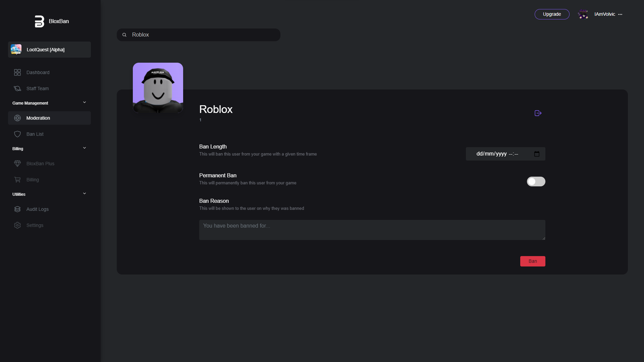This screenshot has width=644, height=362.
Task: Click the Ban List shield icon
Action: (17, 134)
